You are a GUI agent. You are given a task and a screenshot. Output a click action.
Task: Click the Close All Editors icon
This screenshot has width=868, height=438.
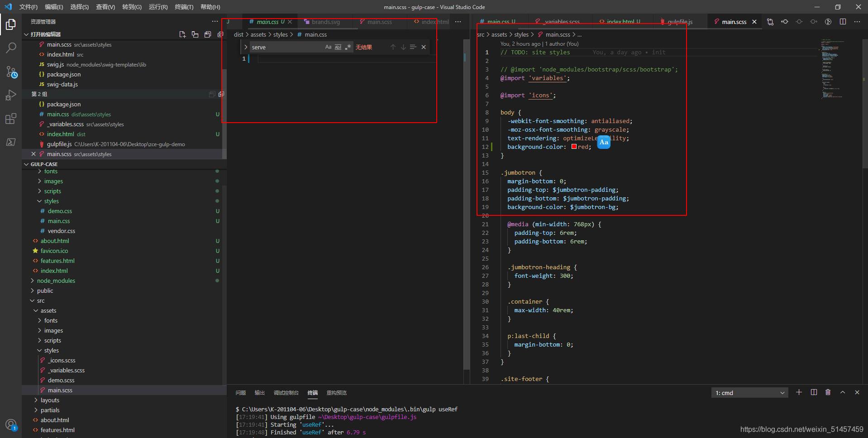220,34
